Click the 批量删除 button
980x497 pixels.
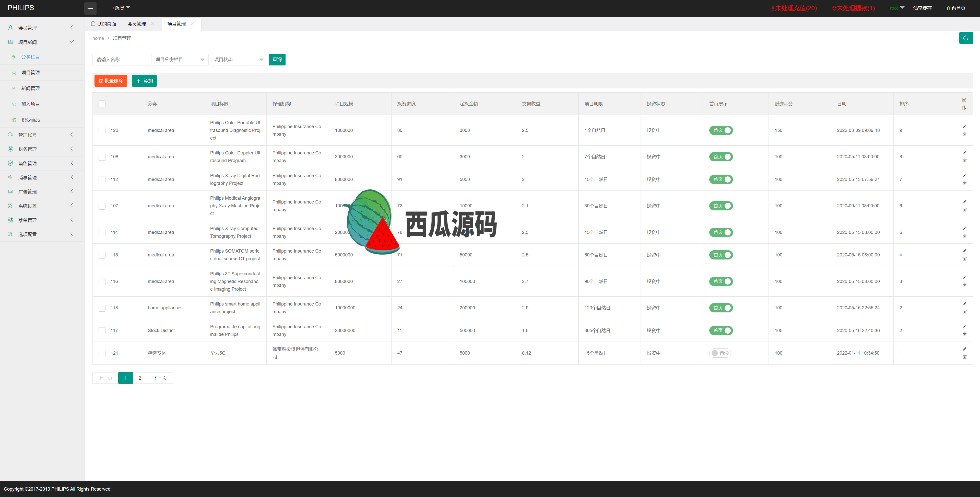(x=111, y=81)
